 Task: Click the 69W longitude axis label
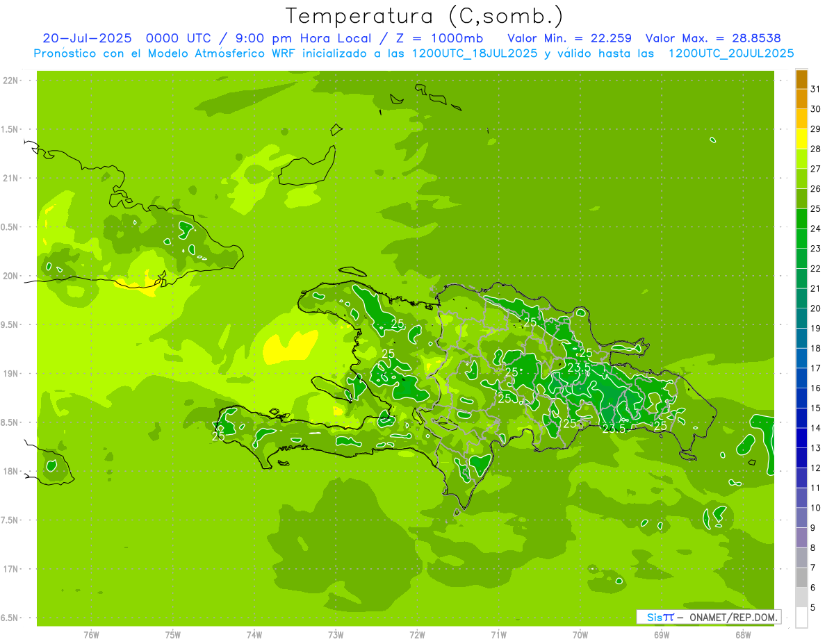tap(662, 635)
